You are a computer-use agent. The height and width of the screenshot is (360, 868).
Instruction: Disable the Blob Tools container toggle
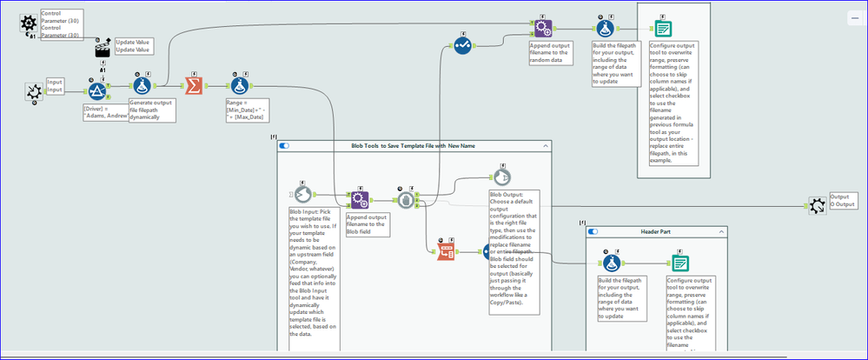tap(284, 146)
